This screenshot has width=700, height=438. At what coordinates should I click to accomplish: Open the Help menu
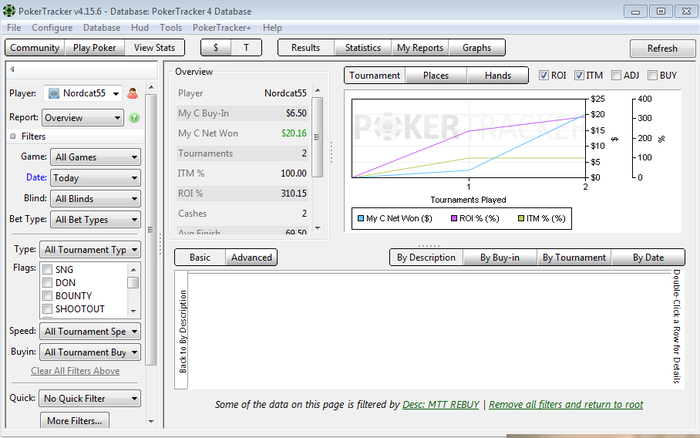coord(272,28)
